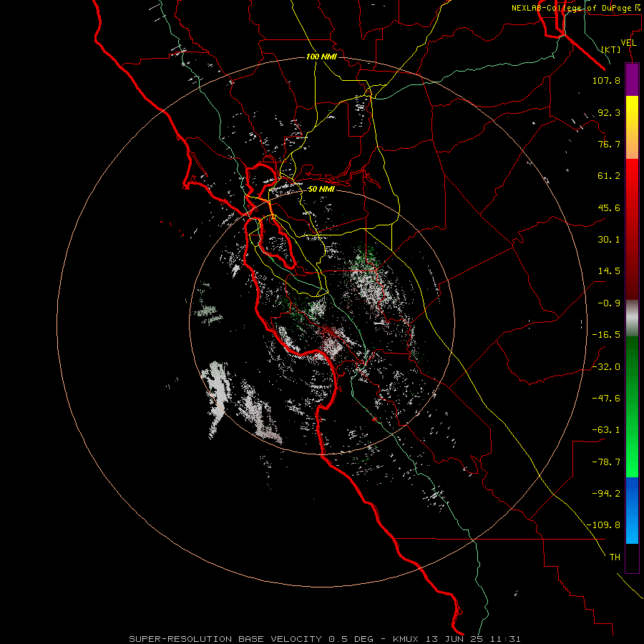
Task: Click the TH legend label
Action: [615, 557]
